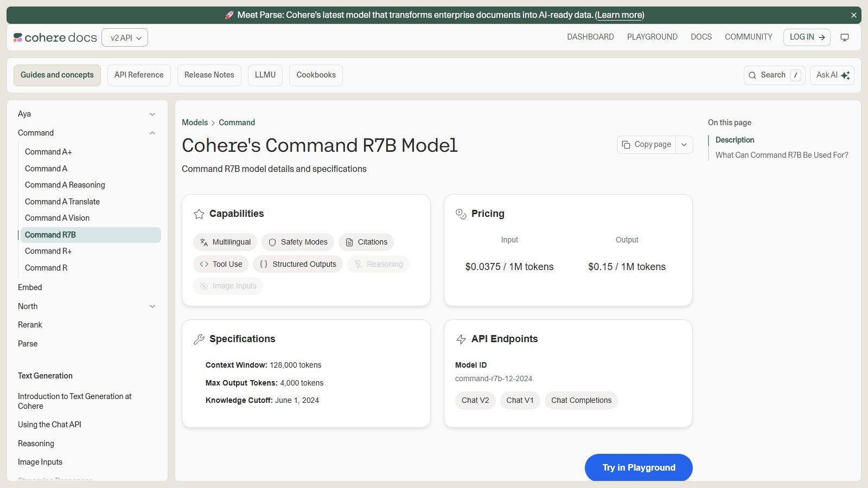Image resolution: width=868 pixels, height=488 pixels.
Task: Click the Multilingual capability chip
Action: tap(225, 242)
